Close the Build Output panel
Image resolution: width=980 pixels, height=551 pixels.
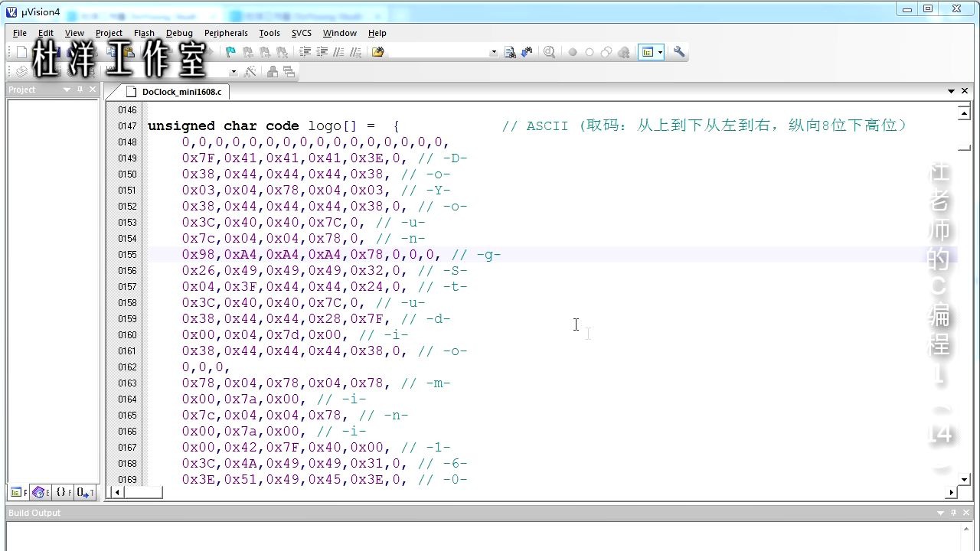pos(965,513)
